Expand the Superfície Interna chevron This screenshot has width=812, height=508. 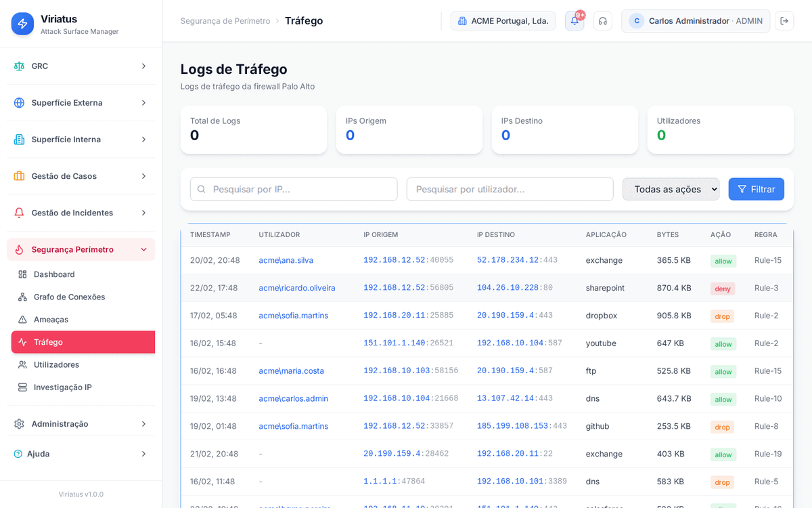pos(143,140)
